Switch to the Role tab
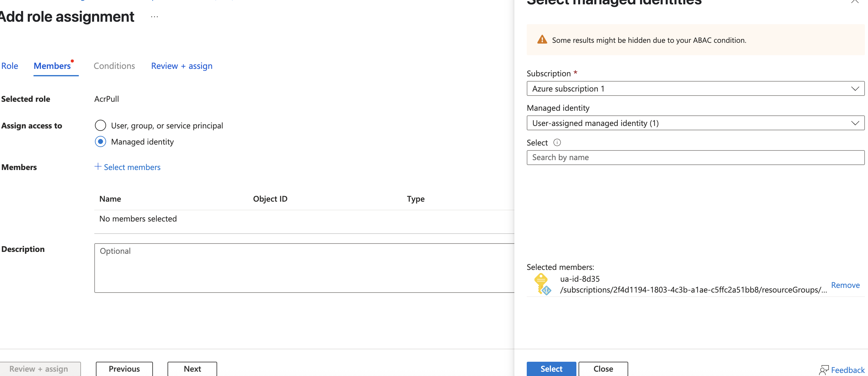868x376 pixels. click(x=9, y=66)
